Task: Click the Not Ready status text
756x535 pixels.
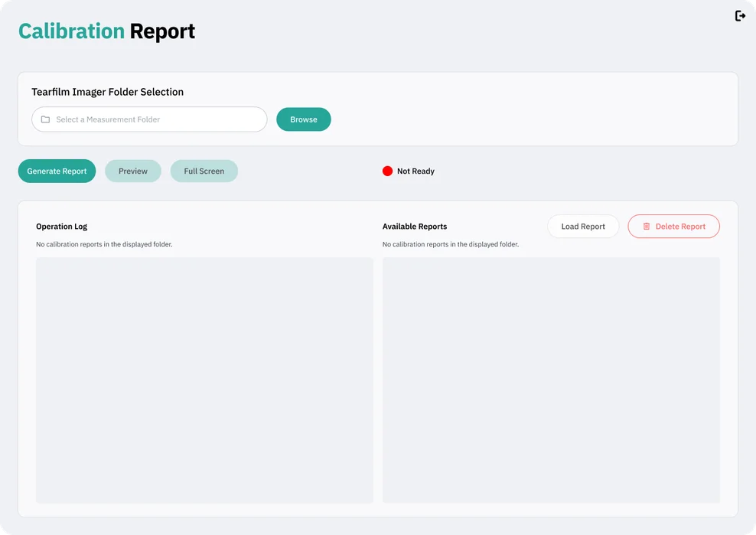Action: 415,171
